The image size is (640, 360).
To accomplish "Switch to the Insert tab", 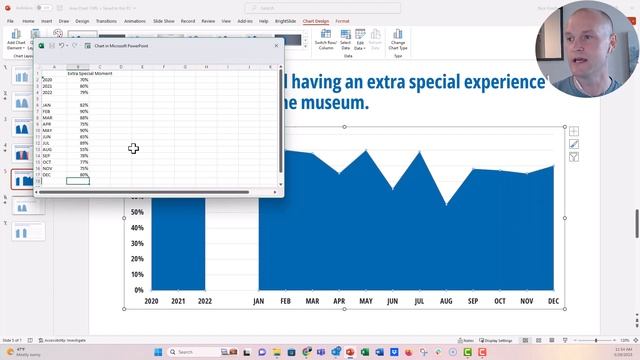I will [x=46, y=21].
